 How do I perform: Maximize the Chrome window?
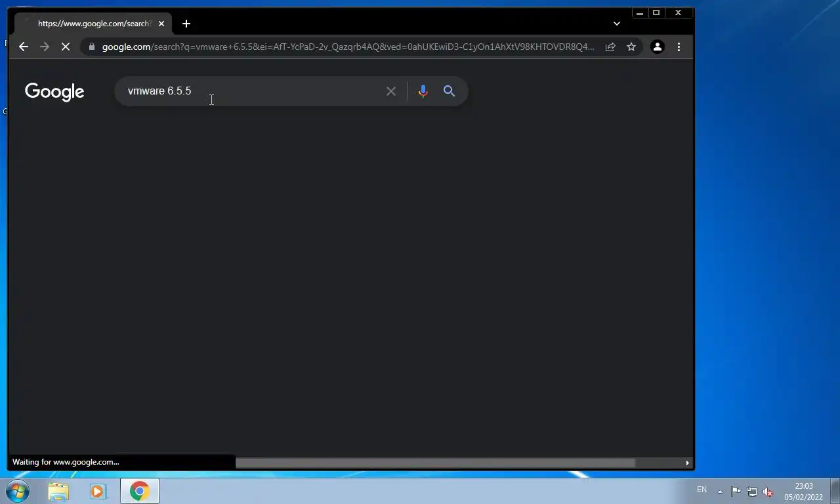[656, 12]
